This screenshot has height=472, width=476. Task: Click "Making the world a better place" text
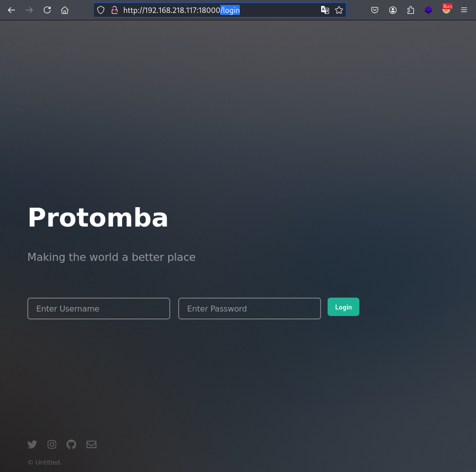(x=111, y=257)
